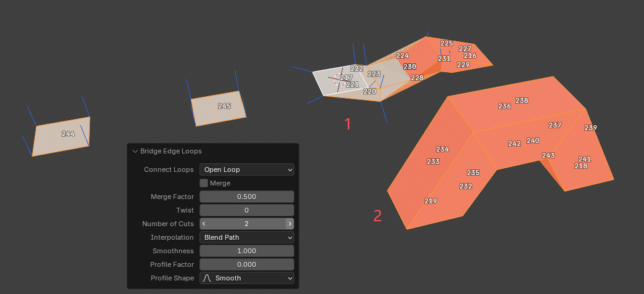Viewport: 644px width, 294px height.
Task: Select face index label 238
Action: pos(521,100)
